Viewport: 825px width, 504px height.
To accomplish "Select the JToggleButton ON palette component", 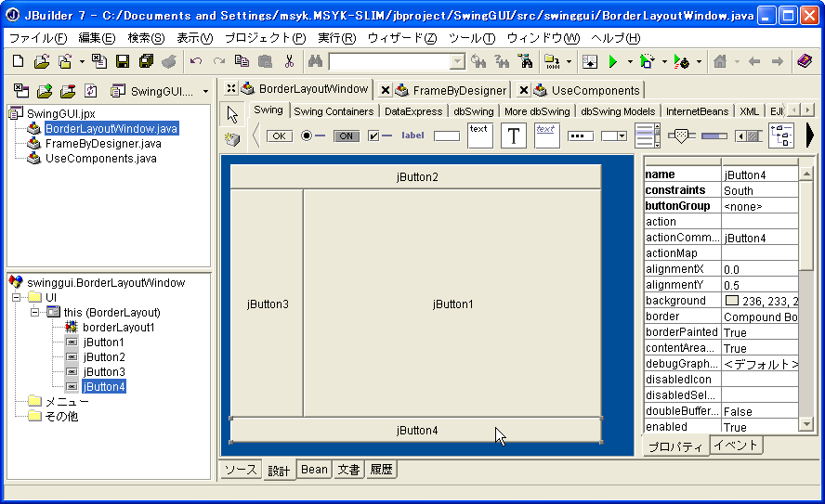I will [346, 136].
